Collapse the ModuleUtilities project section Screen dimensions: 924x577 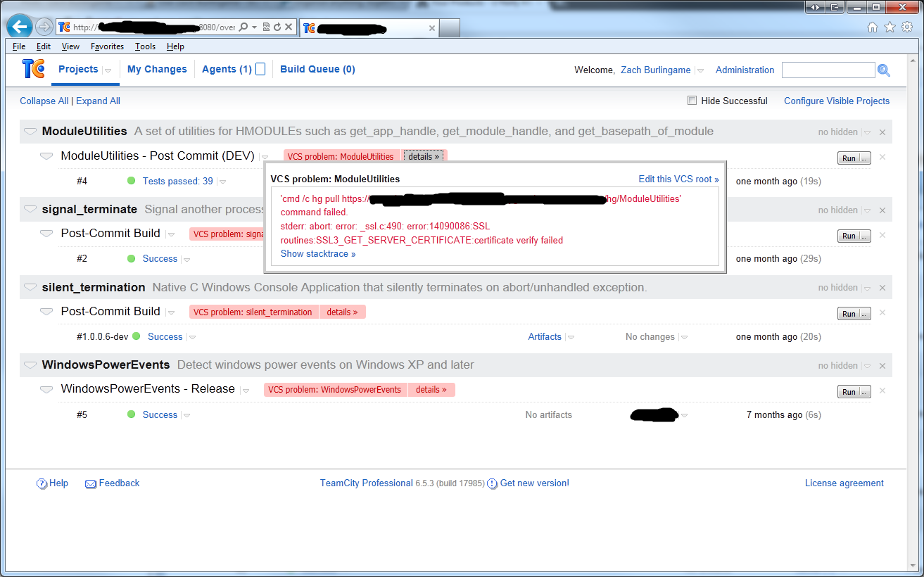click(30, 132)
